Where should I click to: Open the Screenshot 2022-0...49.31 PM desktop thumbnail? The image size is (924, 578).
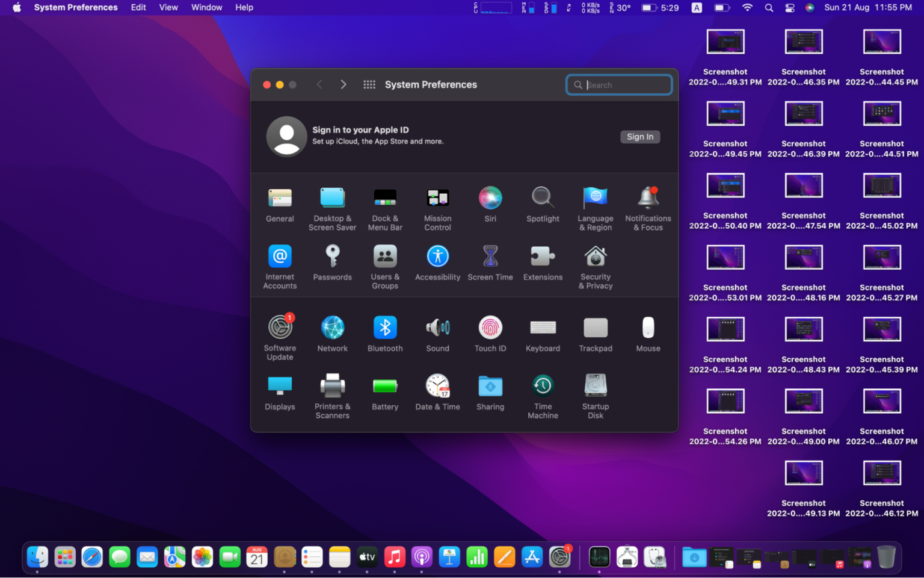[725, 42]
